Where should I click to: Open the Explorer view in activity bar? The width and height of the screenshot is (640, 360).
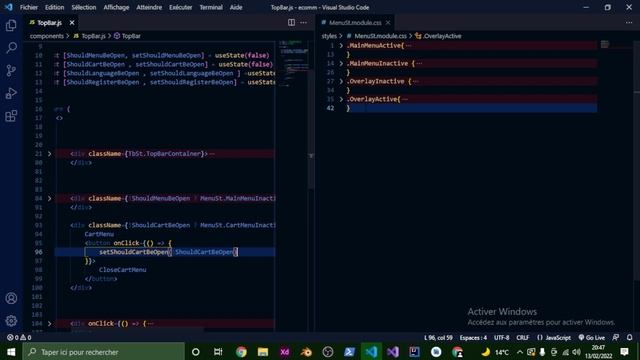tap(11, 25)
